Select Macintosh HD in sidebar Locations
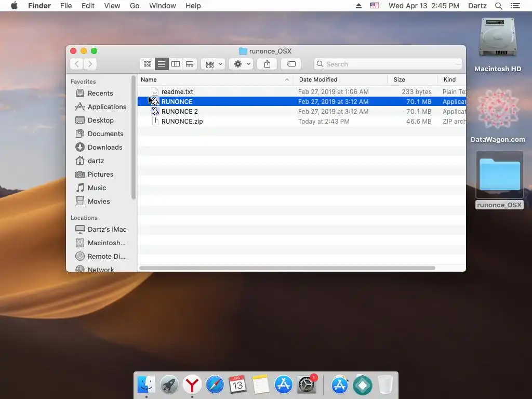This screenshot has width=532, height=399. pos(100,243)
